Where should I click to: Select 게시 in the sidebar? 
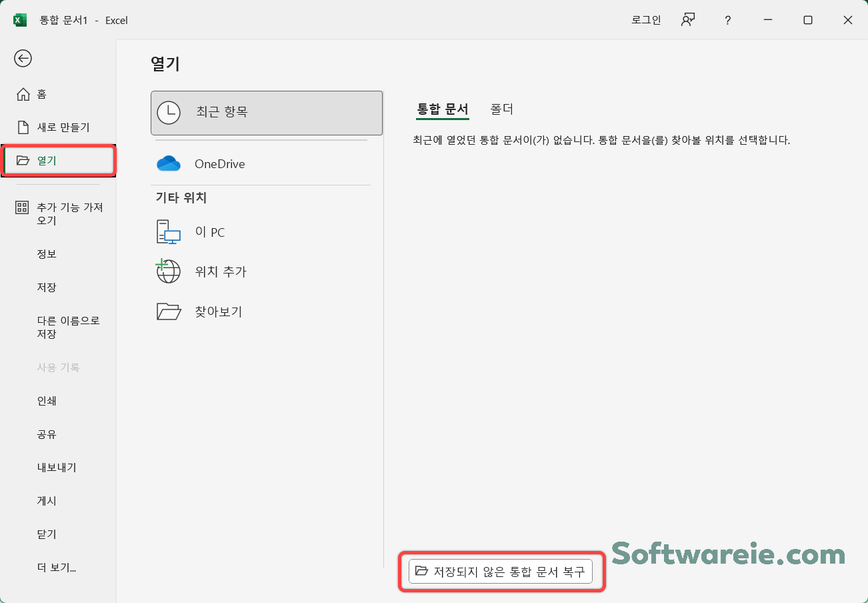click(x=47, y=501)
